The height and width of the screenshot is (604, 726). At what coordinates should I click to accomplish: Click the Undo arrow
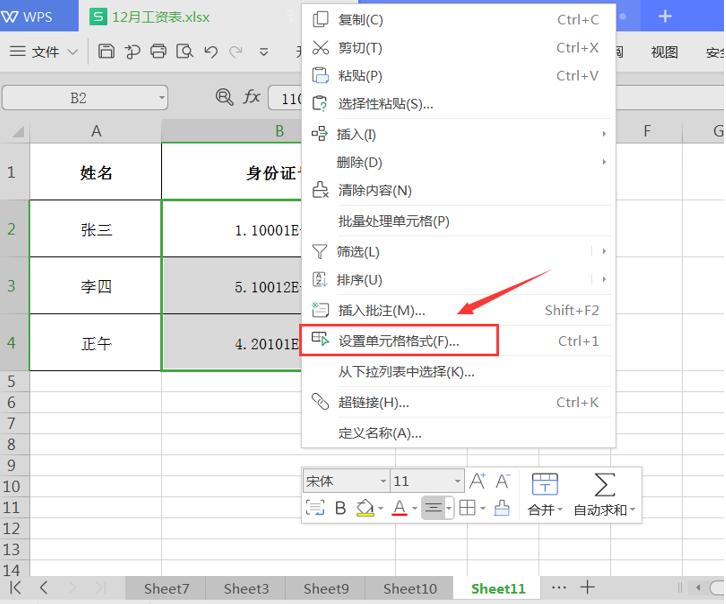(211, 51)
